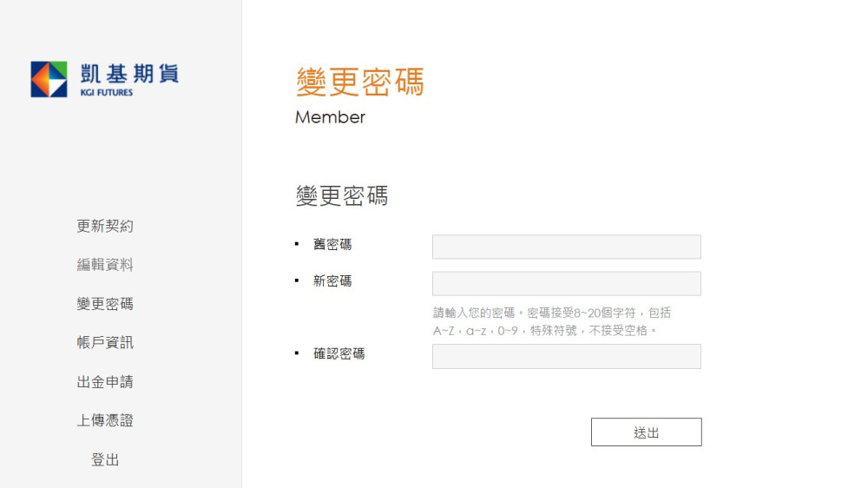This screenshot has height=488, width=868.
Task: Focus the 舊密碼 input field
Action: coord(566,247)
